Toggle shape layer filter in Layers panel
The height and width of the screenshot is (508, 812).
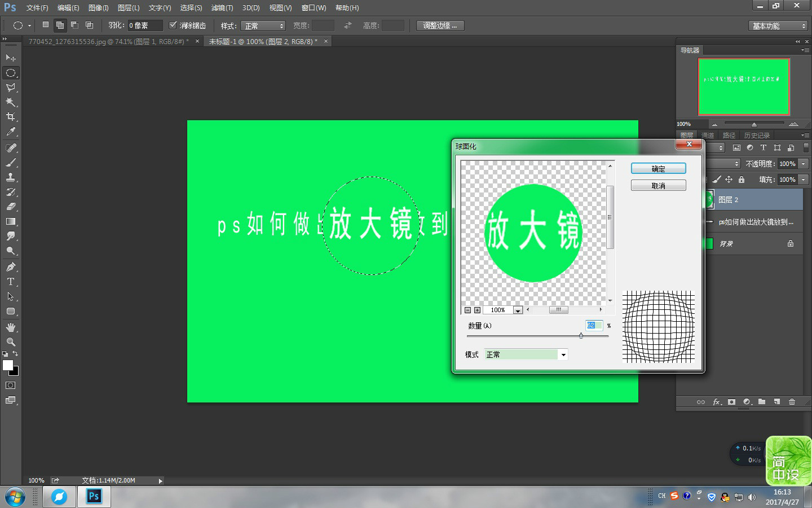777,148
